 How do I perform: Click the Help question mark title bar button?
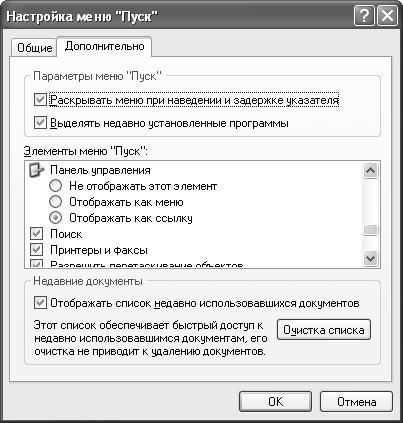coord(364,16)
